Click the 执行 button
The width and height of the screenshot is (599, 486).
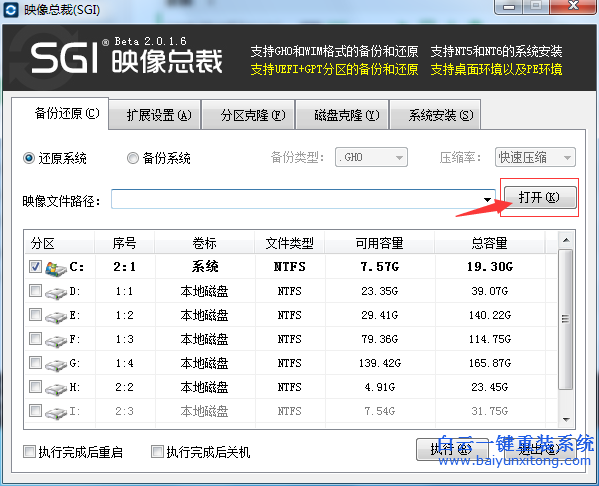pos(452,449)
